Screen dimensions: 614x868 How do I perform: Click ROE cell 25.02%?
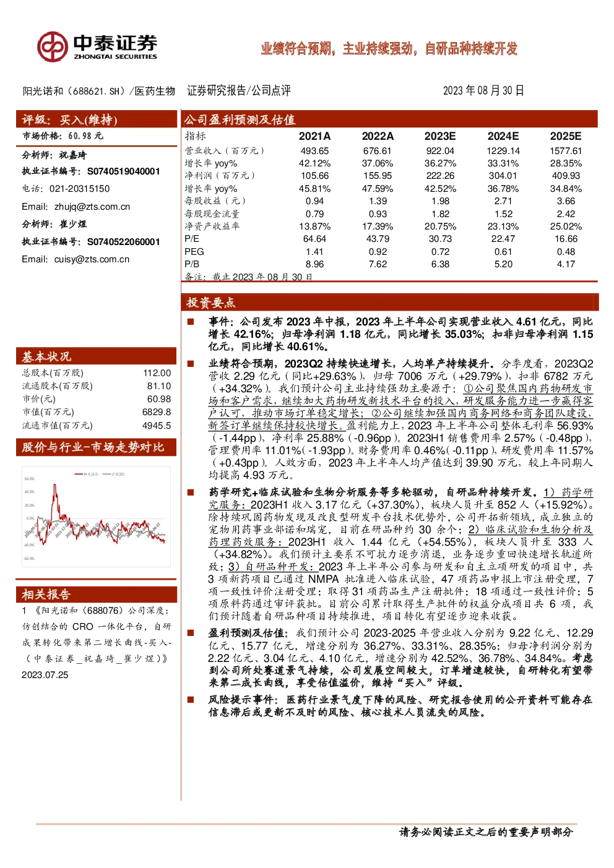point(566,226)
